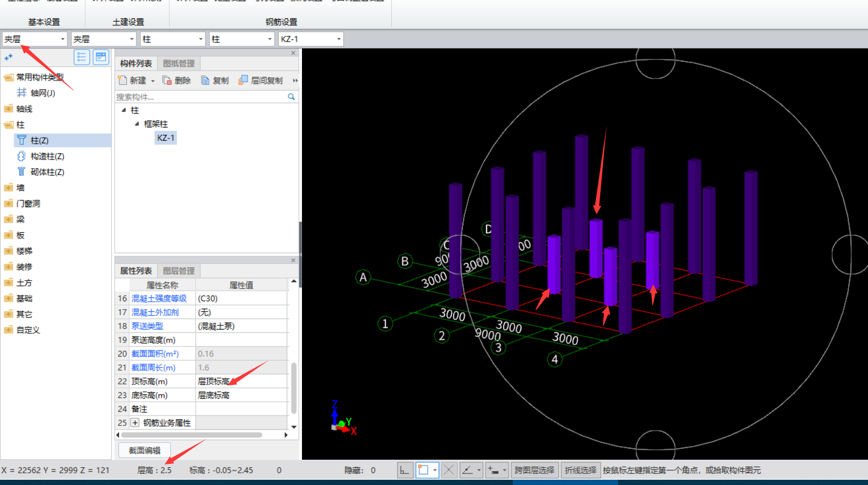This screenshot has width=868, height=485.
Task: Expand the 装修 folder
Action: pyautogui.click(x=8, y=267)
